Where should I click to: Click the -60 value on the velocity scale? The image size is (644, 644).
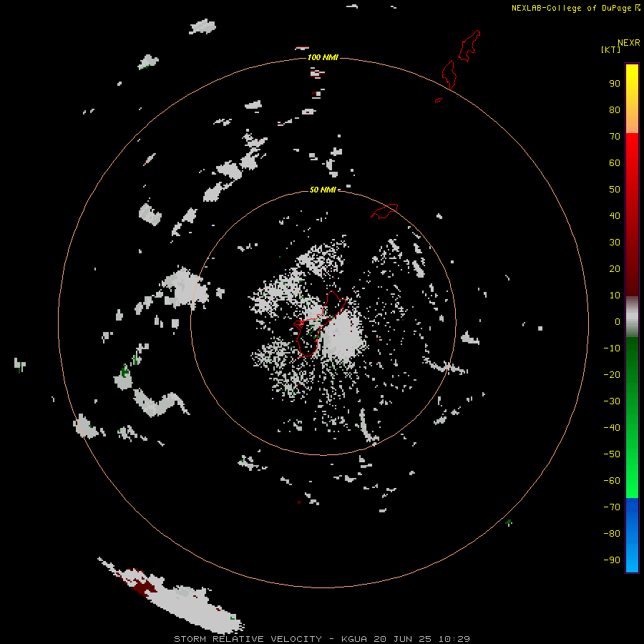tap(612, 481)
